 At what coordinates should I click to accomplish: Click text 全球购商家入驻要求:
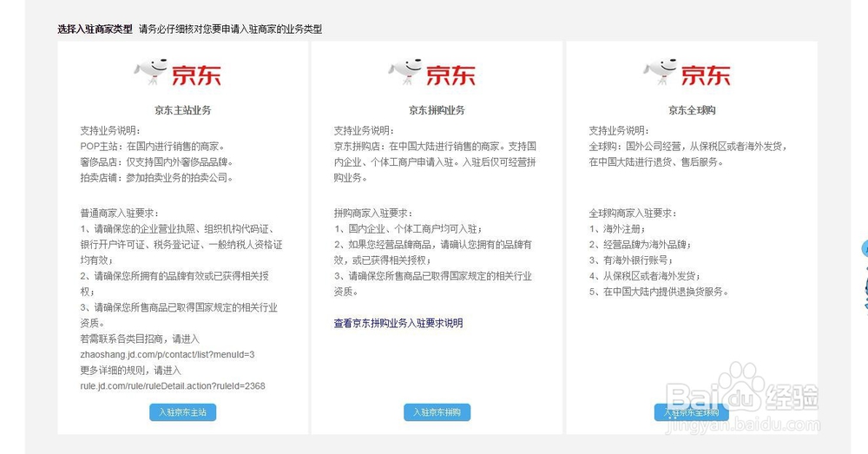[633, 214]
